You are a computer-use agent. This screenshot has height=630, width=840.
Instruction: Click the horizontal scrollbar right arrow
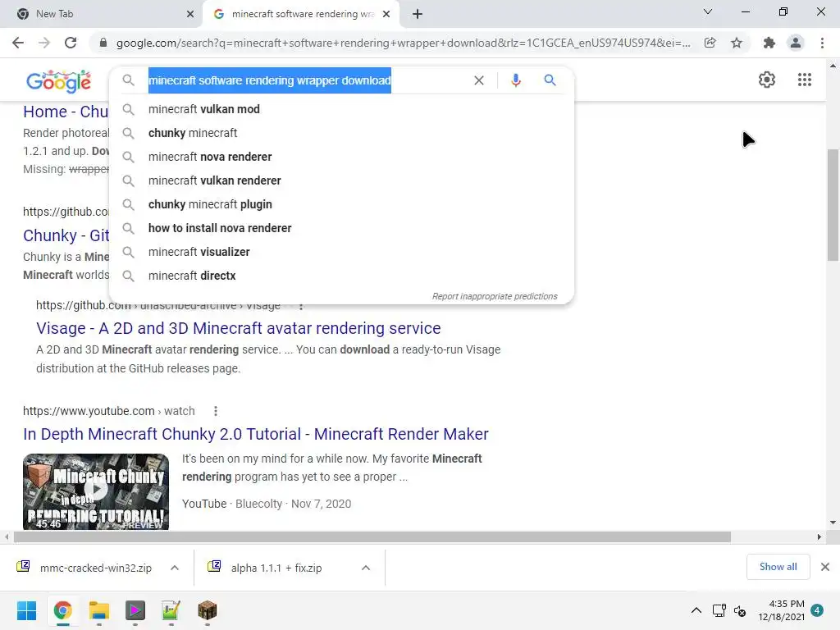coord(819,536)
